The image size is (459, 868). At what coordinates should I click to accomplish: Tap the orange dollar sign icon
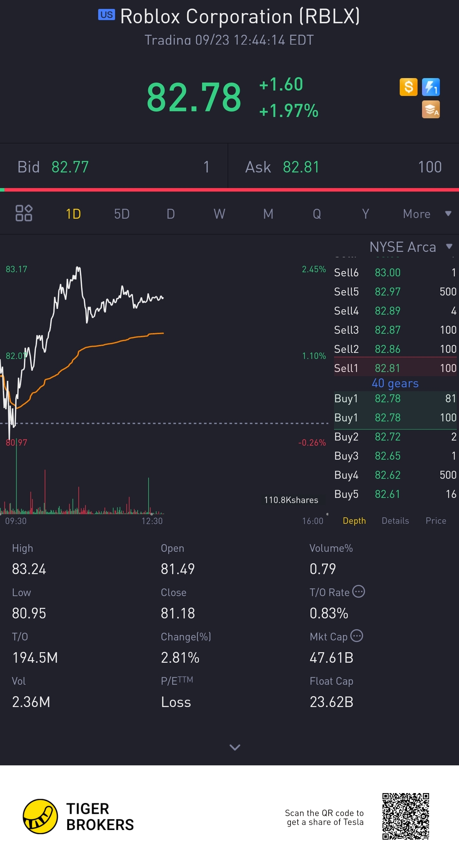pyautogui.click(x=408, y=87)
